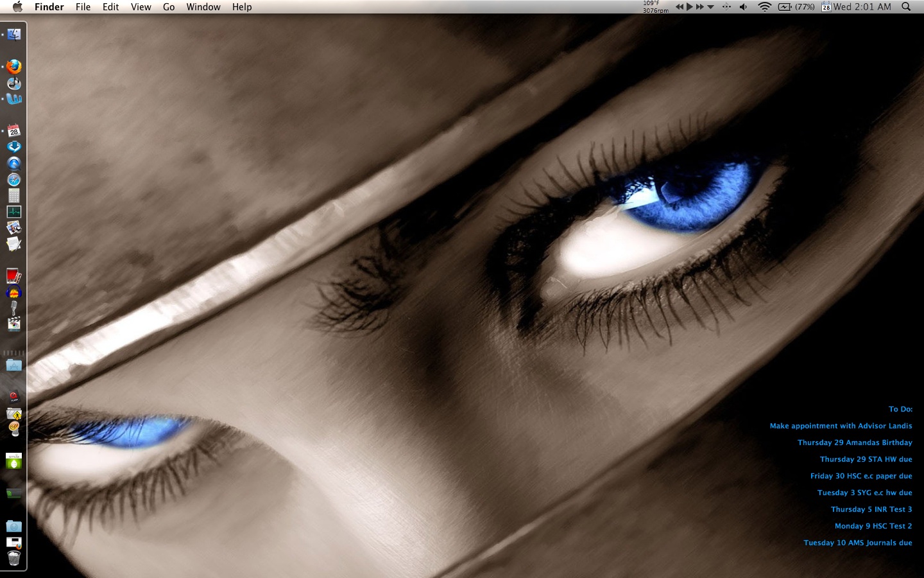Skip to previous track in menu bar
The image size is (924, 578).
click(680, 6)
